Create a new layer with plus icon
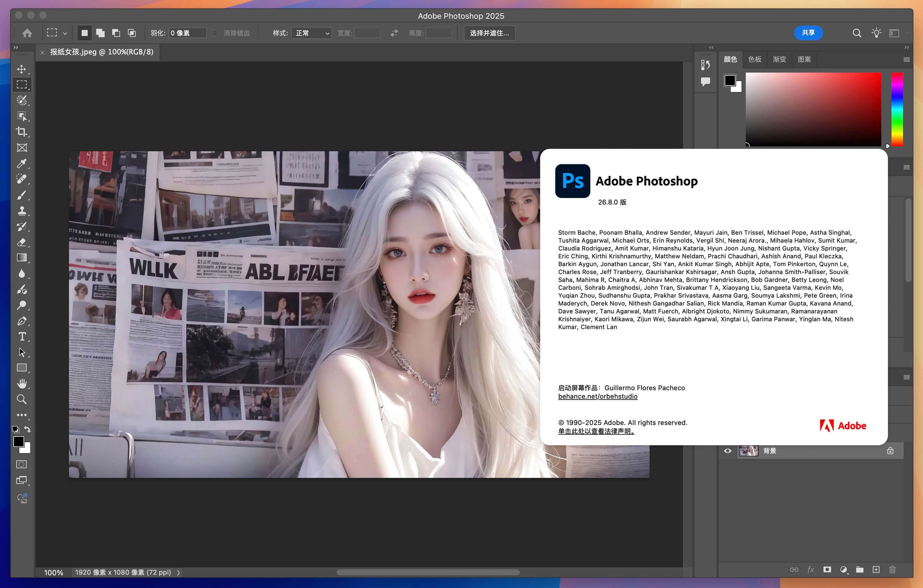 coord(876,570)
